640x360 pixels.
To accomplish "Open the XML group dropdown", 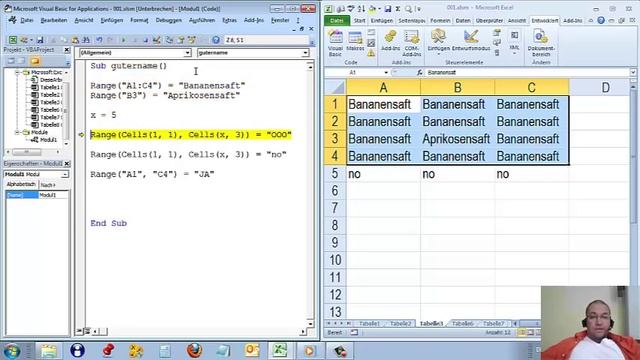I will pyautogui.click(x=514, y=42).
